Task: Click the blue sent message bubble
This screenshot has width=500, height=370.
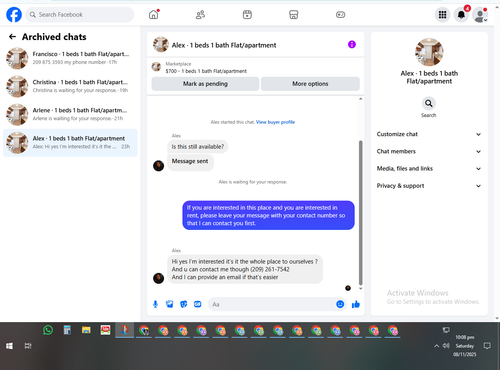Action: (x=268, y=215)
